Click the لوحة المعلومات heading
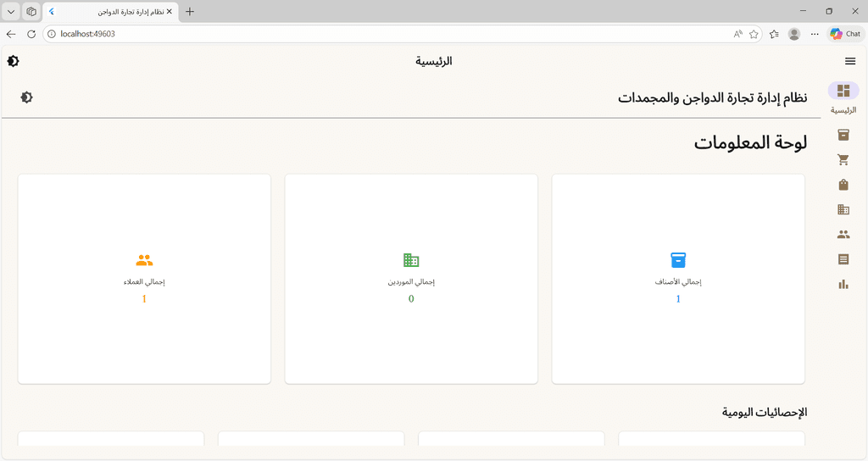Viewport: 868px width, 461px height. point(751,142)
